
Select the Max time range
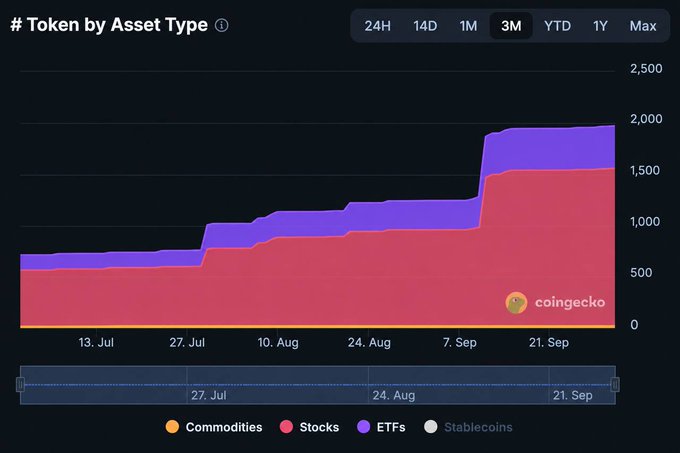(643, 26)
